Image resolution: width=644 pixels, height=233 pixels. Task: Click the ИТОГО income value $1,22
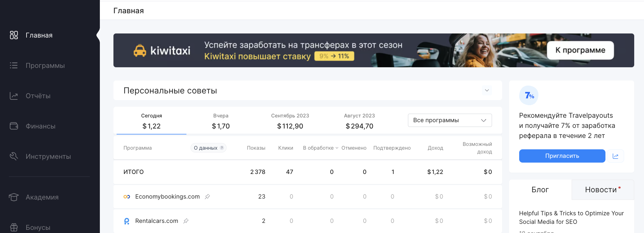click(x=435, y=172)
